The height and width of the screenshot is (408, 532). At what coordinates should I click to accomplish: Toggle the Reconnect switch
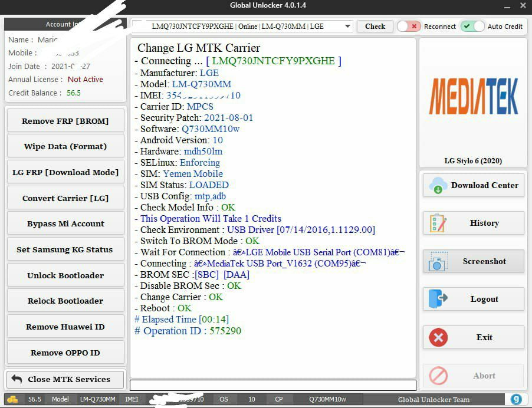[409, 27]
